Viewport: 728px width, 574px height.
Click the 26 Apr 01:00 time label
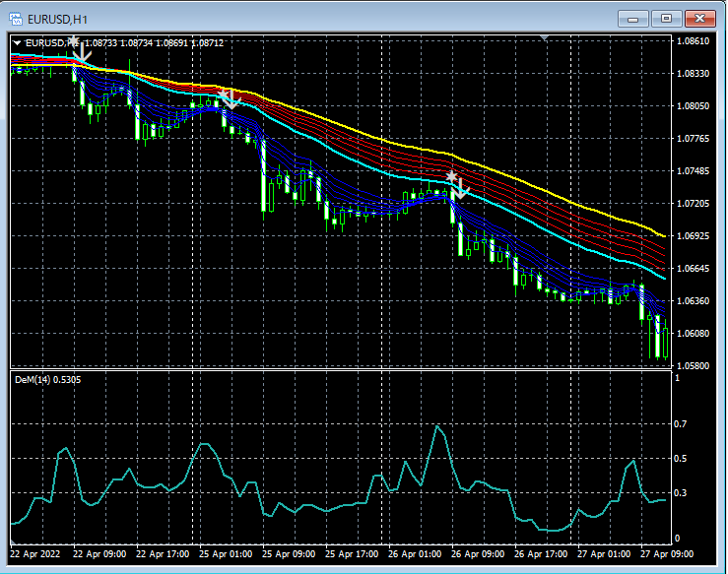[x=415, y=554]
